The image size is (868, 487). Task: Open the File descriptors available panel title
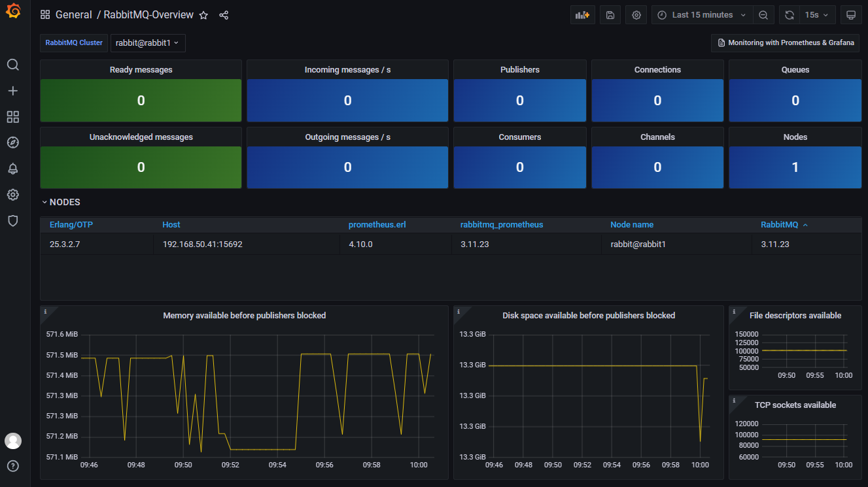tap(795, 316)
